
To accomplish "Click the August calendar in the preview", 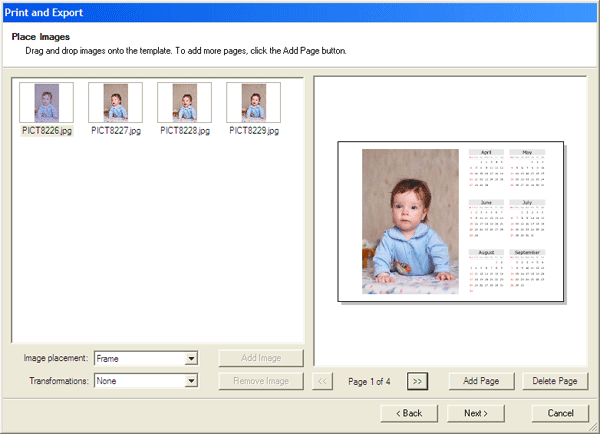I will coord(486,271).
